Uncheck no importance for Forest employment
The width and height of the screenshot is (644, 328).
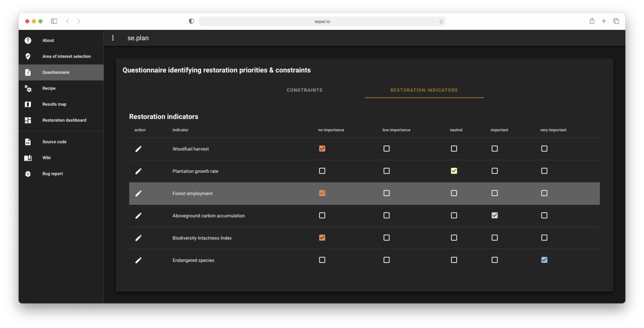[x=322, y=193]
